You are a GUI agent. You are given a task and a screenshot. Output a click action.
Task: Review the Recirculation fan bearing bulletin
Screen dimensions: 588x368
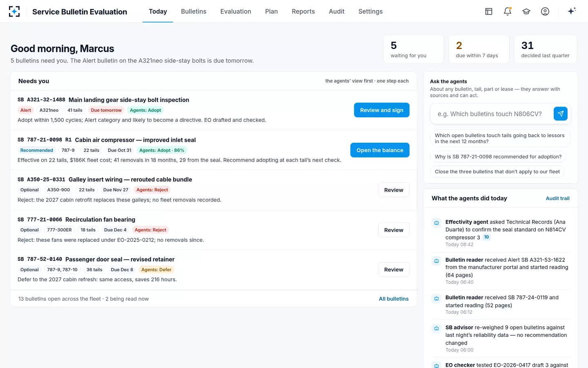[x=394, y=230]
